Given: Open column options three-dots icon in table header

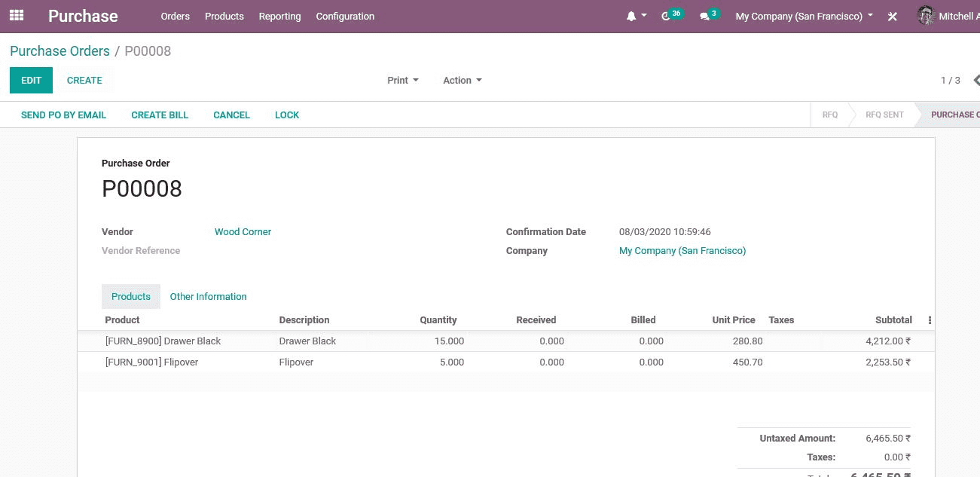Looking at the screenshot, I should point(930,320).
